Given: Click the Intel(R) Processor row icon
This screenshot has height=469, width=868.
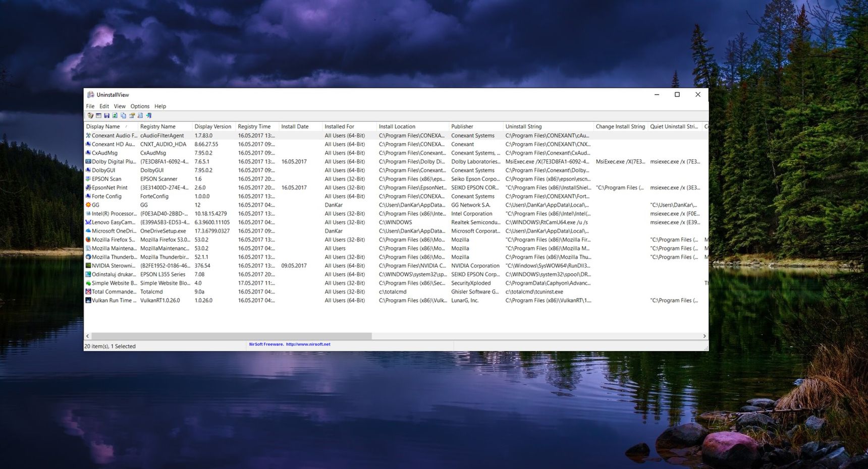Looking at the screenshot, I should (88, 213).
